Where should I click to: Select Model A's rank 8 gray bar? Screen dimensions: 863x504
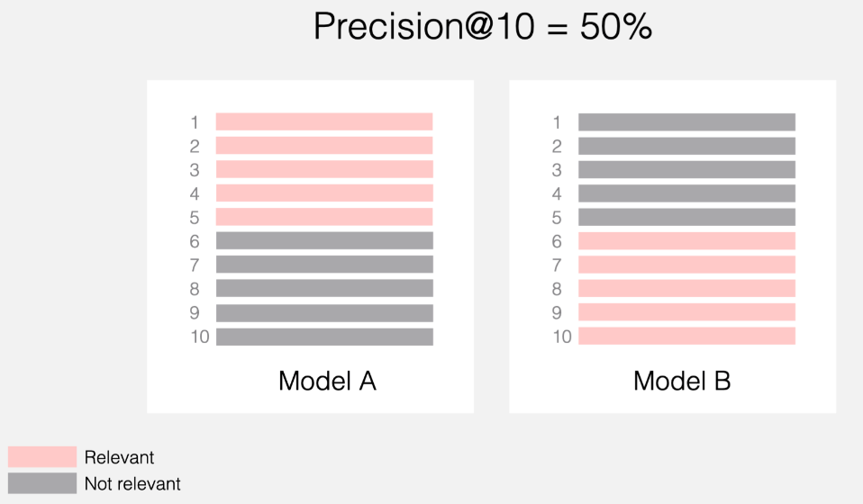pyautogui.click(x=324, y=288)
